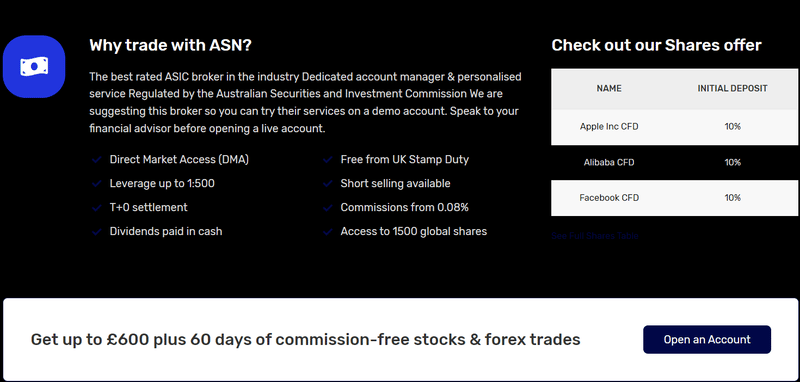Click checkmark icon beside T+0 settlement
800x382 pixels.
click(96, 208)
